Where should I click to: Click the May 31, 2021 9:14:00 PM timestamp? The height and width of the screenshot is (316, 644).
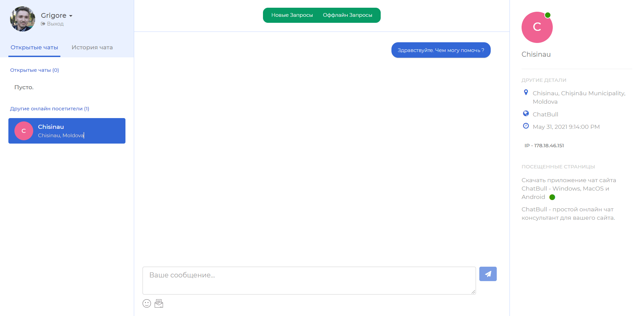pyautogui.click(x=566, y=127)
